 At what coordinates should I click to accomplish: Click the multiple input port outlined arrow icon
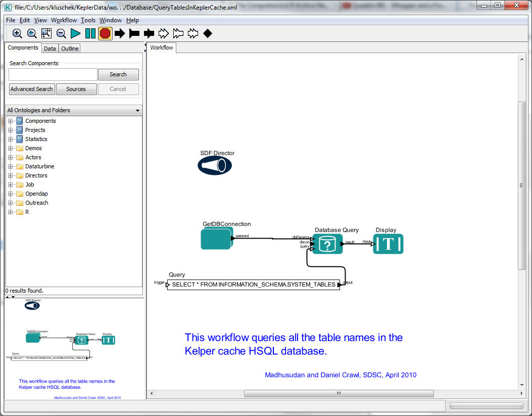(164, 33)
